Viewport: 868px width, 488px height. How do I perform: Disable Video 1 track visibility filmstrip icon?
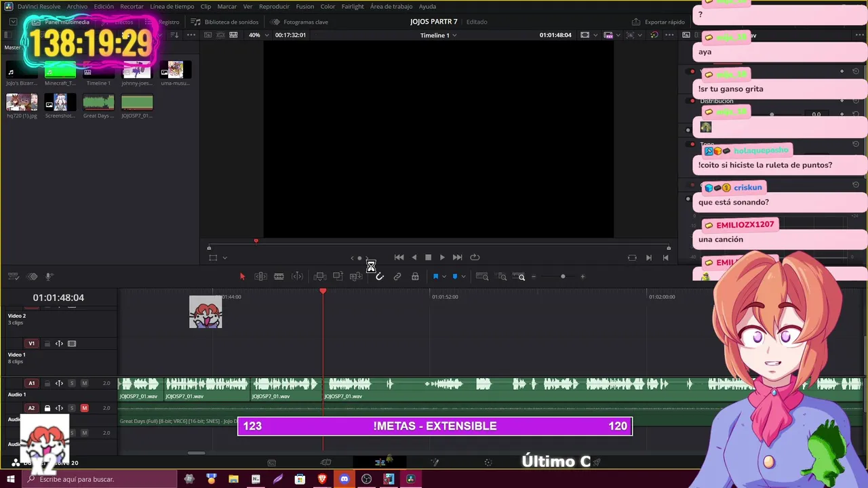[x=72, y=344]
